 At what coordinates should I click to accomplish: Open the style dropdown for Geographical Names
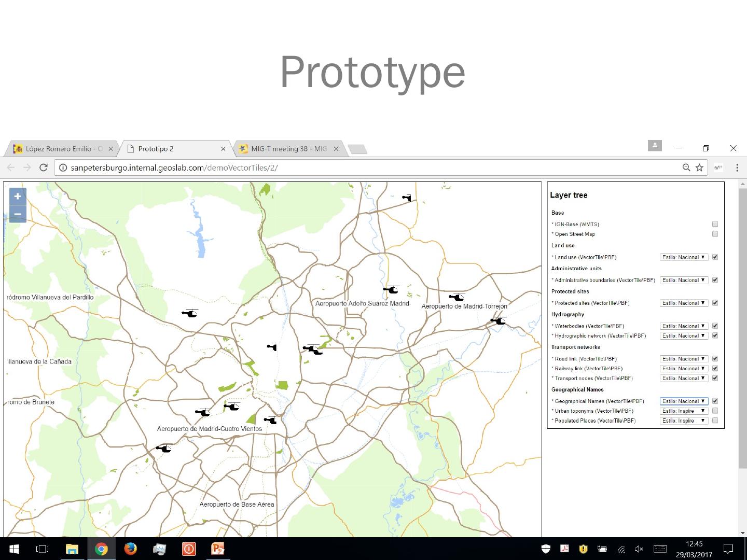[x=684, y=401]
